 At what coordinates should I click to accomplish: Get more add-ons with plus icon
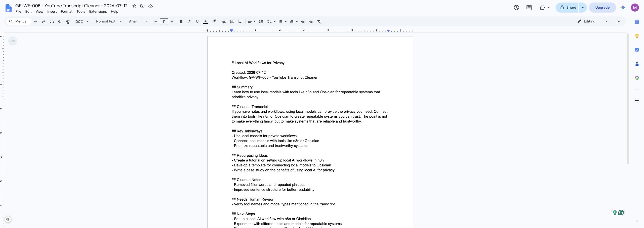637,101
